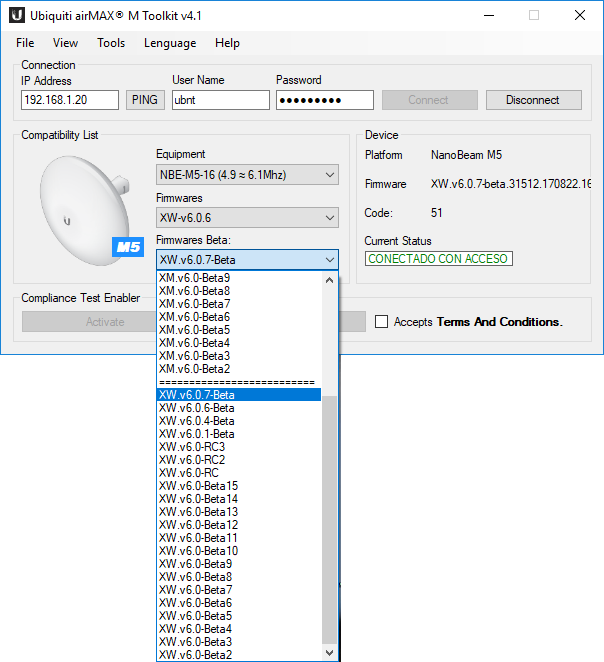Select XM.v6.0-Beta3 from the list

coord(239,356)
